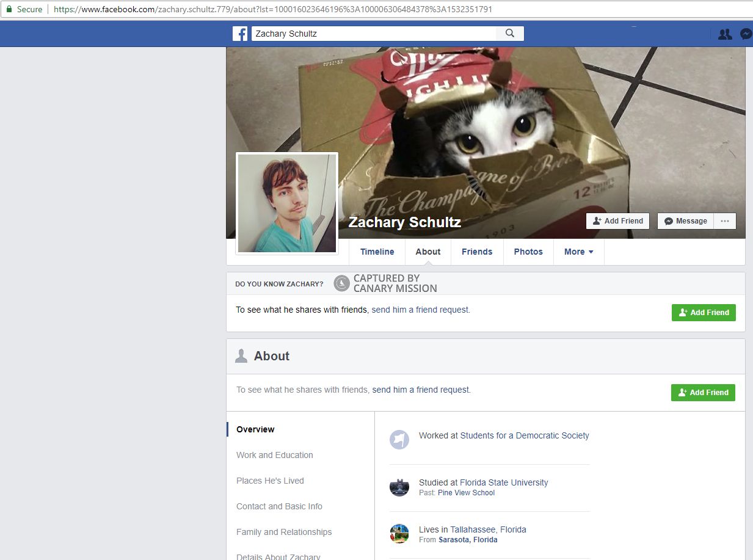Click friend request link under Do You Know Zachary
The image size is (753, 560).
[x=420, y=310]
